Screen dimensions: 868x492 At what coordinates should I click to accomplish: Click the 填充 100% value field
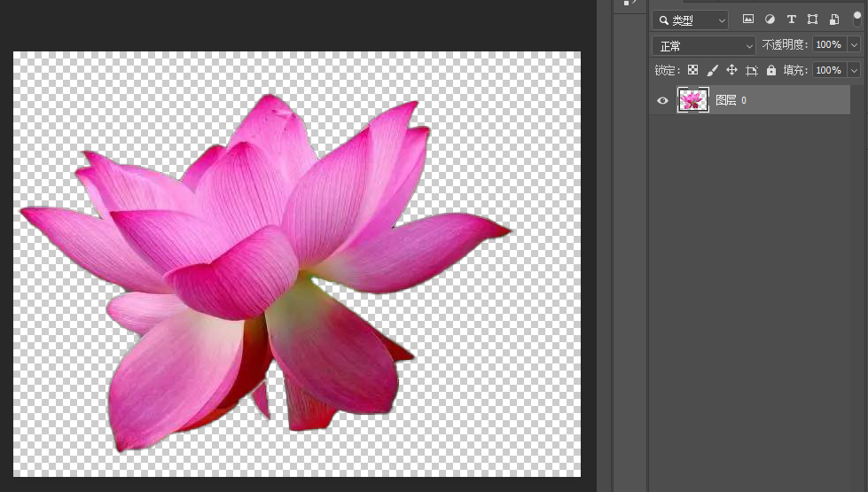tap(828, 70)
